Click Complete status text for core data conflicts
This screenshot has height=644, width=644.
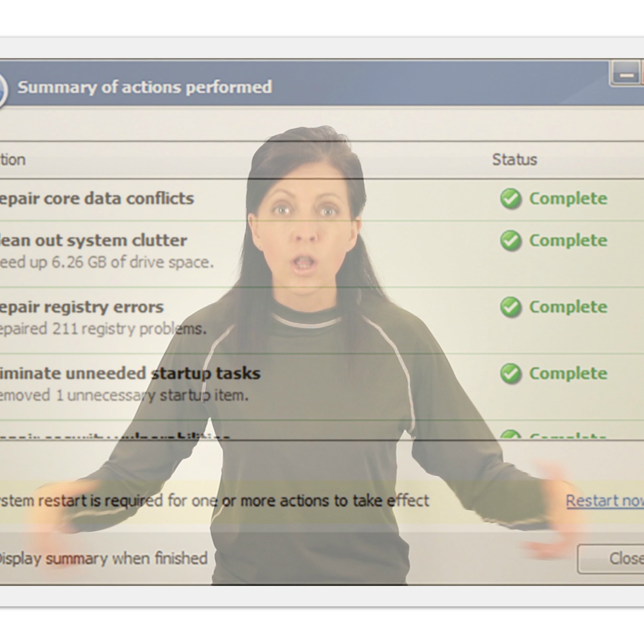[568, 199]
